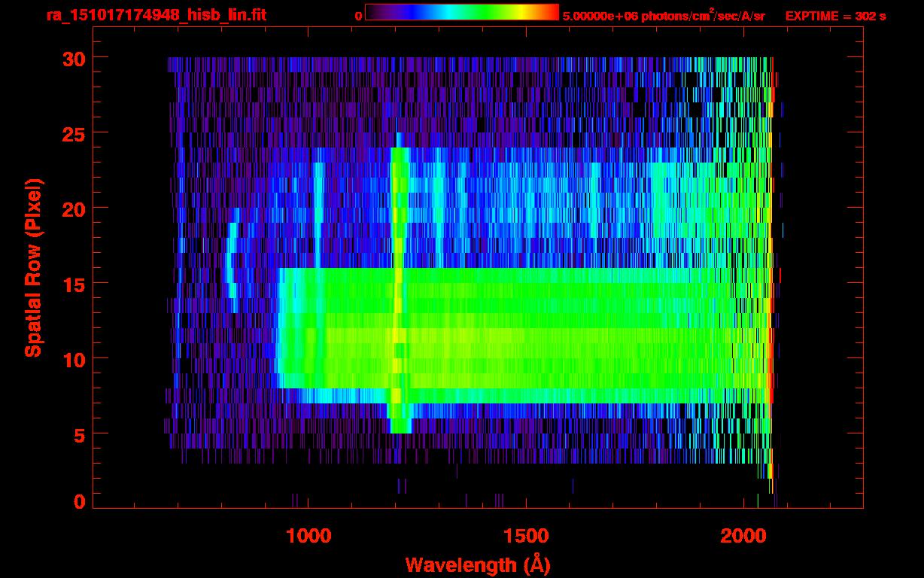924x578 pixels.
Task: Click the red end of the color bar
Action: [x=549, y=13]
